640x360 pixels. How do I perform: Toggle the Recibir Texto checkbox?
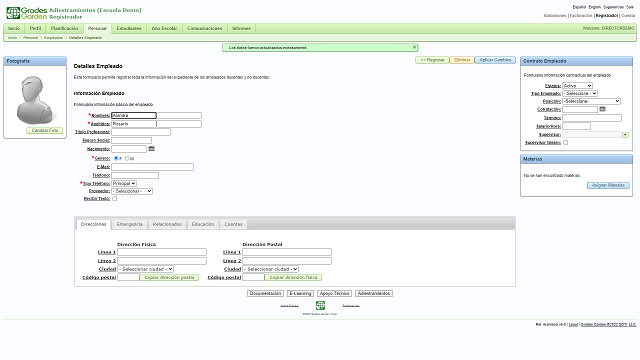(x=115, y=198)
